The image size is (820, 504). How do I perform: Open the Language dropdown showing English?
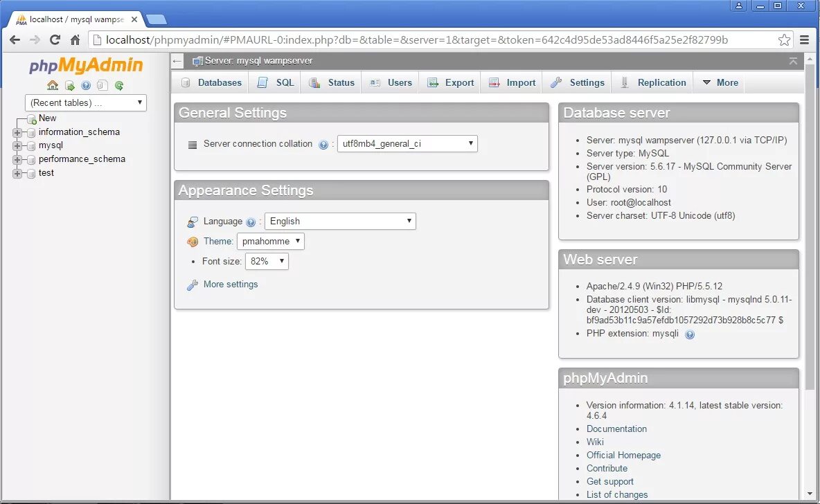tap(341, 221)
